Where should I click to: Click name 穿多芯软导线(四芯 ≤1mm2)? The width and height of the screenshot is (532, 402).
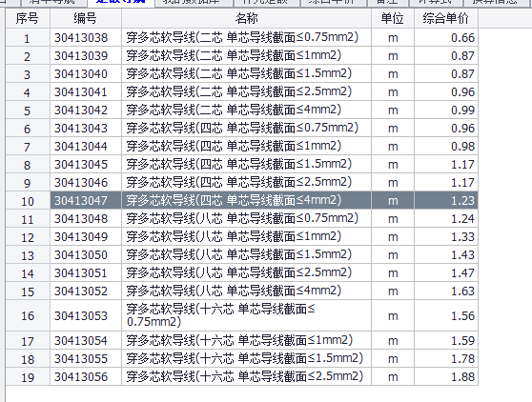point(246,147)
